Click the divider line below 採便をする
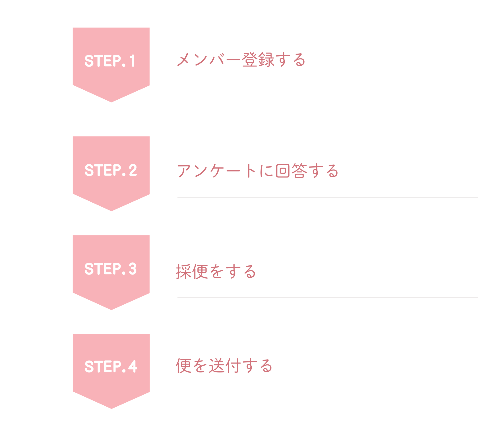 coord(327,297)
